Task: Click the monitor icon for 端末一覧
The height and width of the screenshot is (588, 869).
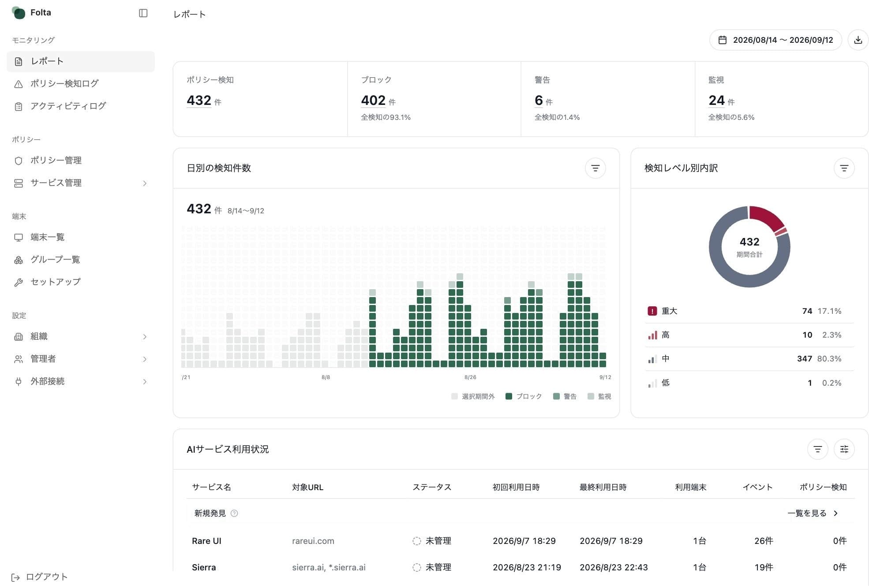Action: [19, 238]
